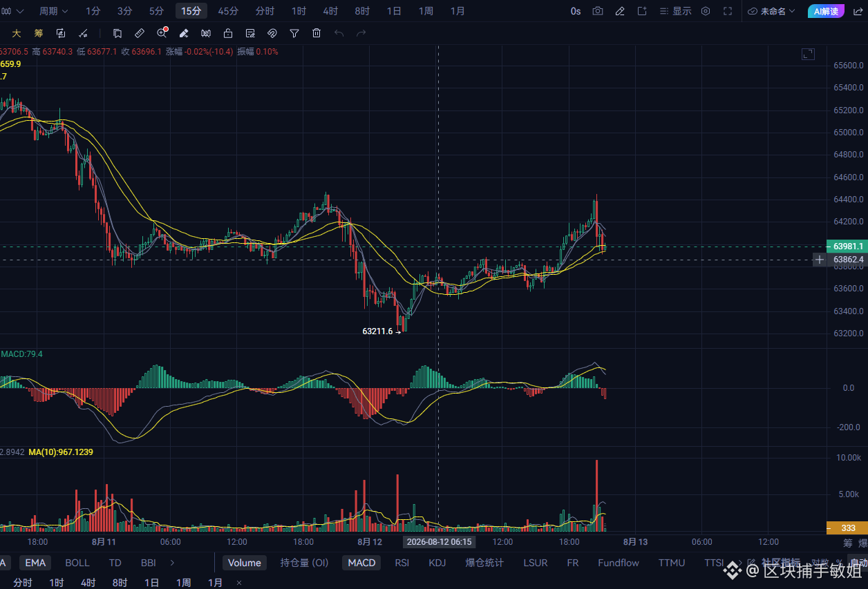Image resolution: width=868 pixels, height=589 pixels.
Task: Click the undo arrow
Action: [339, 33]
